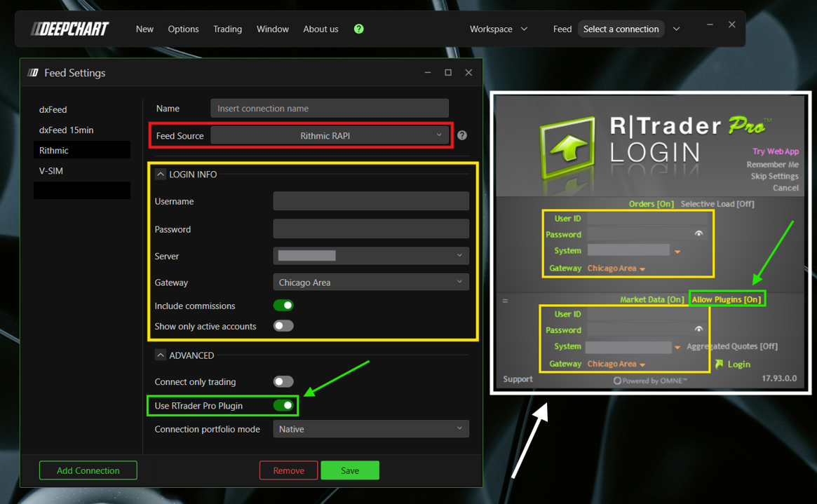Viewport: 817px width, 504px height.
Task: Click the Password field in Feed Settings
Action: point(371,229)
